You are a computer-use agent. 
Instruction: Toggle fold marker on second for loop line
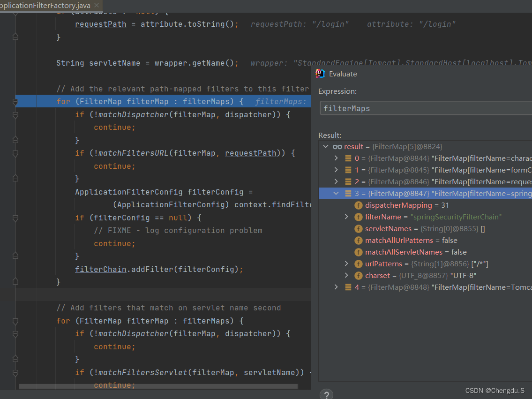pos(15,321)
